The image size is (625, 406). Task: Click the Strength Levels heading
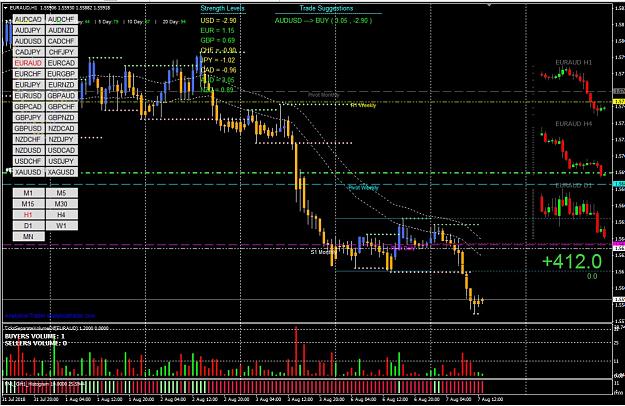(222, 8)
